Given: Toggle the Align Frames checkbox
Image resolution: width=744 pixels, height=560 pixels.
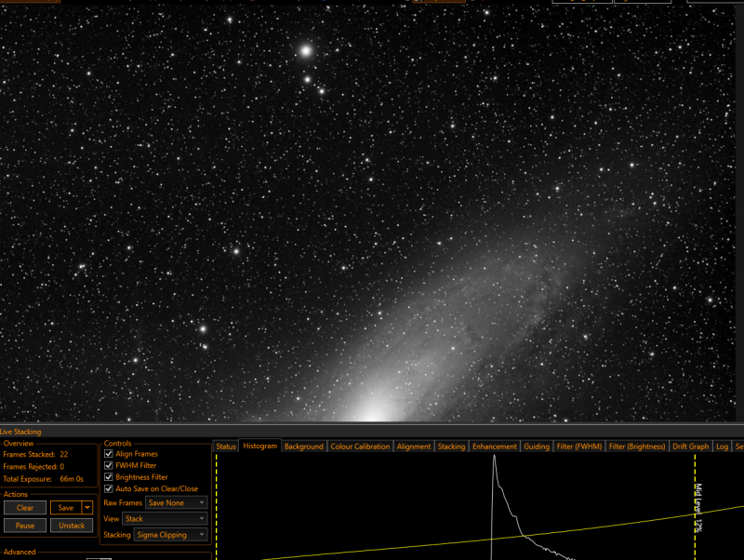Looking at the screenshot, I should coord(109,454).
